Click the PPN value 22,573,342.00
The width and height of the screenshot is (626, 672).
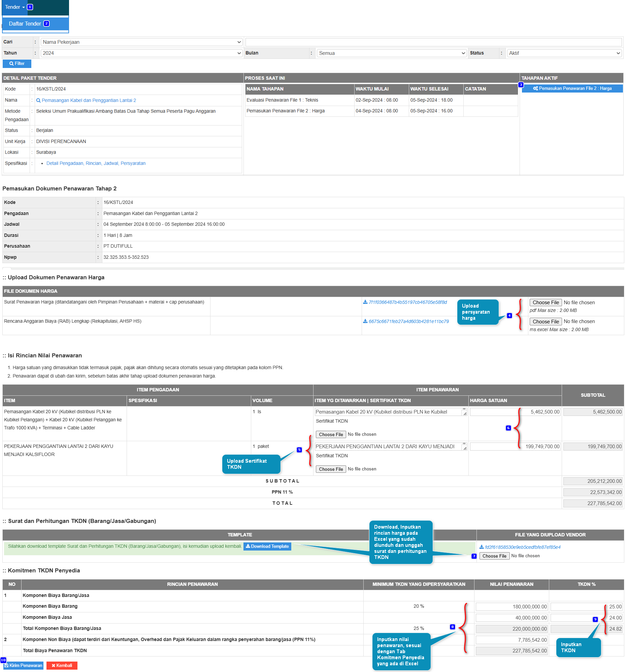click(x=593, y=493)
